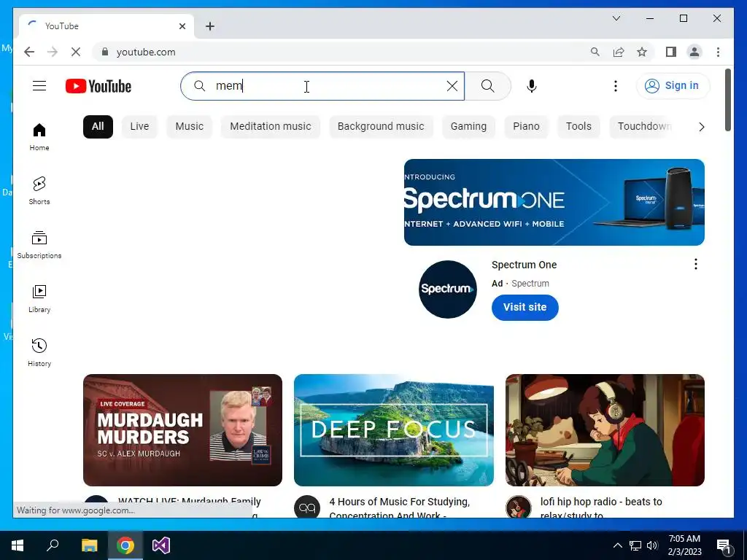747x560 pixels.
Task: Click the Visit site button
Action: (x=525, y=307)
